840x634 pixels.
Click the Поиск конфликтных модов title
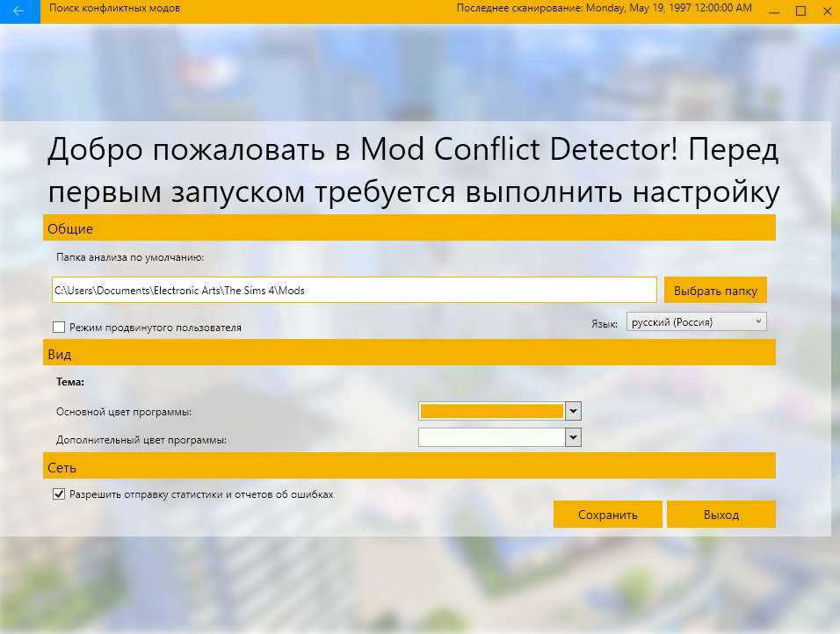(x=114, y=8)
